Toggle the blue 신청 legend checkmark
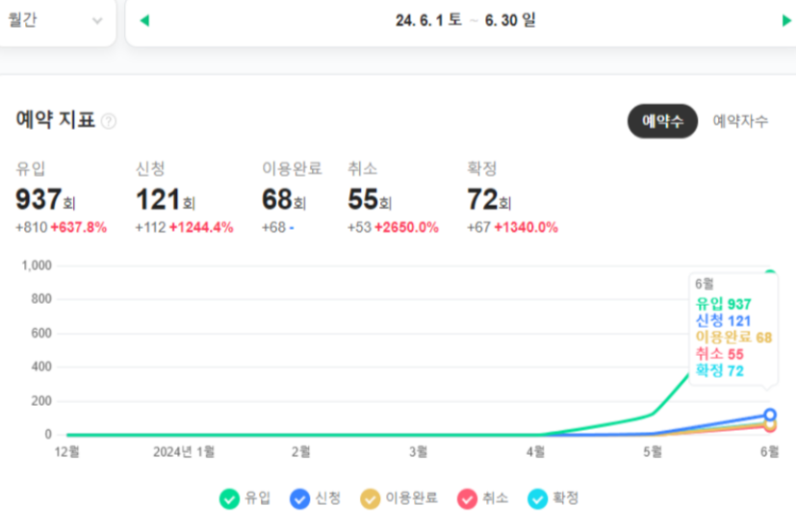 (299, 498)
